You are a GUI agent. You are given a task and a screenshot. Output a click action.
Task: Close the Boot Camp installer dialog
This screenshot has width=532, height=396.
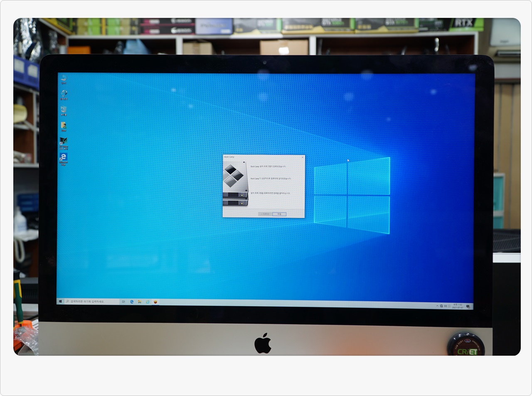pyautogui.click(x=302, y=157)
